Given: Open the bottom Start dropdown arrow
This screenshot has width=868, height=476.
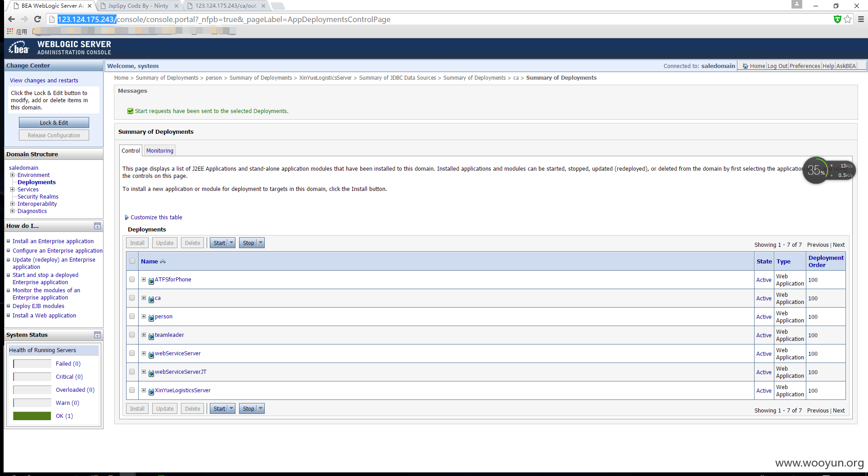Looking at the screenshot, I should pyautogui.click(x=231, y=408).
